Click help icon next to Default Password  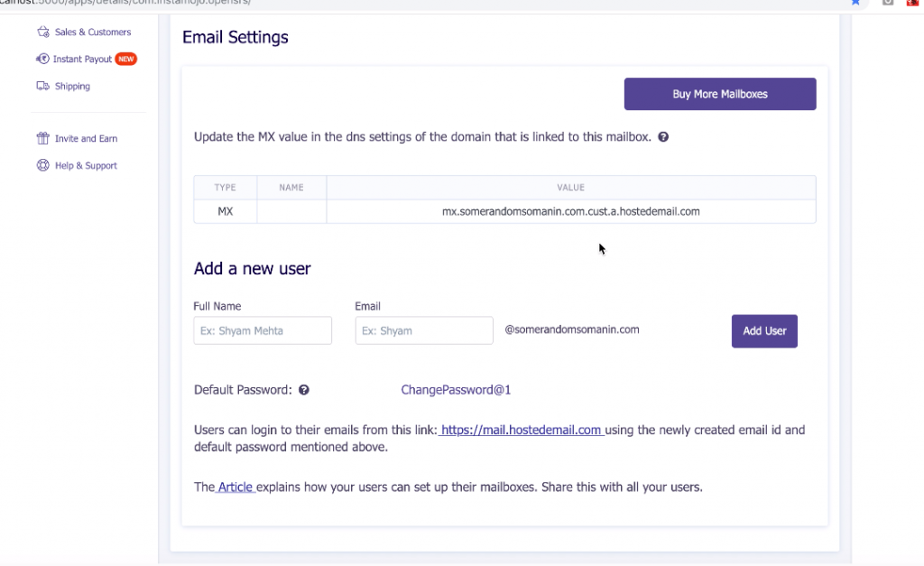pos(304,390)
